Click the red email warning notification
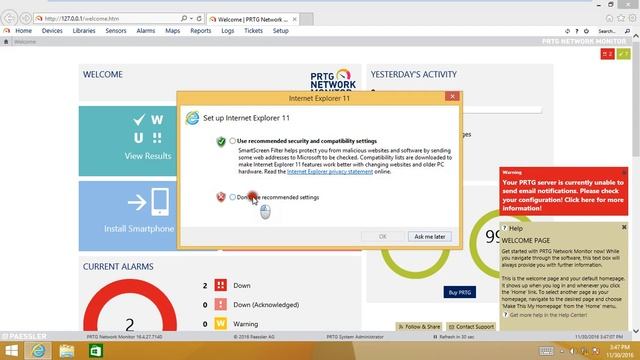This screenshot has height=360, width=640. [x=563, y=191]
